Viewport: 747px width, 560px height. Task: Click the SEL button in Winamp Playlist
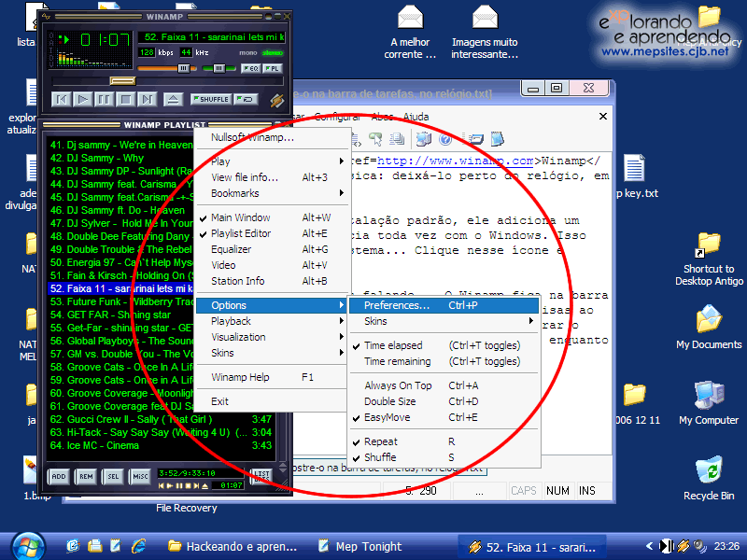[x=113, y=476]
